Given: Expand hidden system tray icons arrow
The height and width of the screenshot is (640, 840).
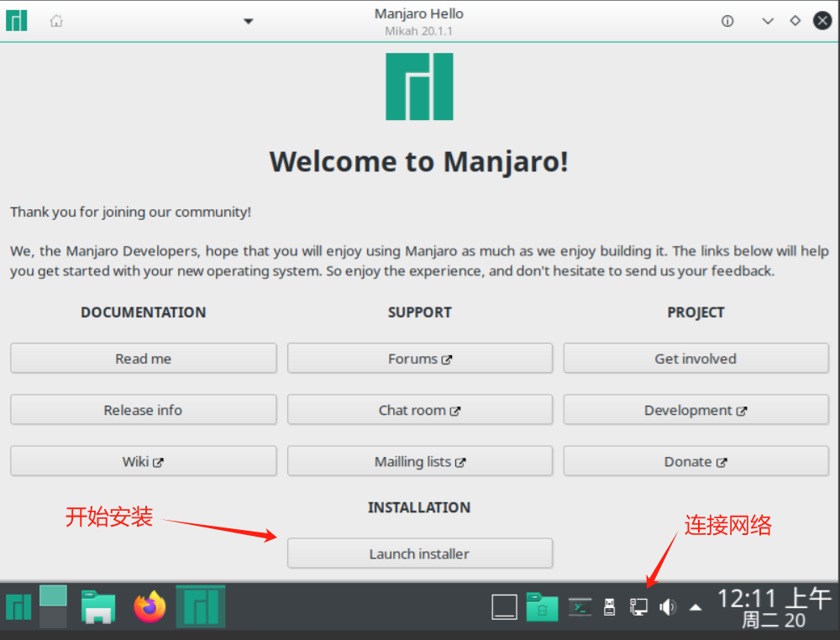Looking at the screenshot, I should (696, 606).
